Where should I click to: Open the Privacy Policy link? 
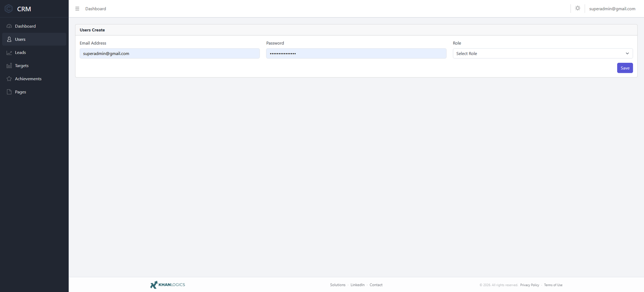tap(530, 285)
